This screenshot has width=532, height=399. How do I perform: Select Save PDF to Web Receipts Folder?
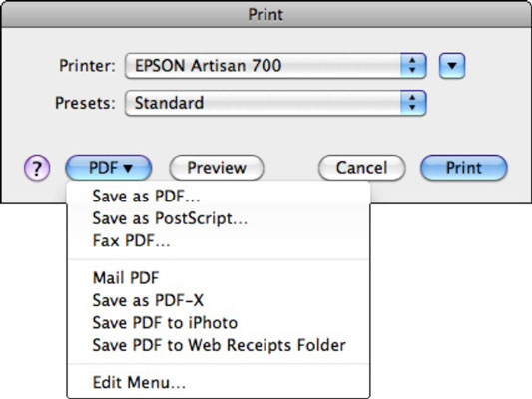(219, 345)
